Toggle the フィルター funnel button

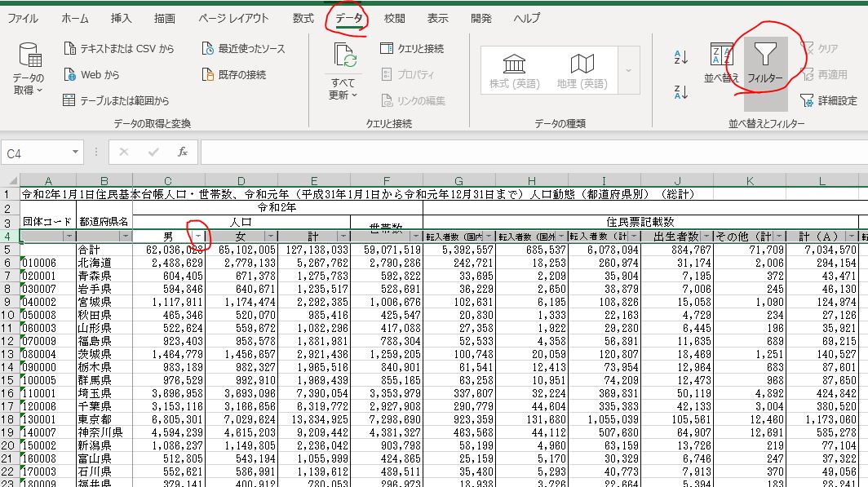[765, 64]
